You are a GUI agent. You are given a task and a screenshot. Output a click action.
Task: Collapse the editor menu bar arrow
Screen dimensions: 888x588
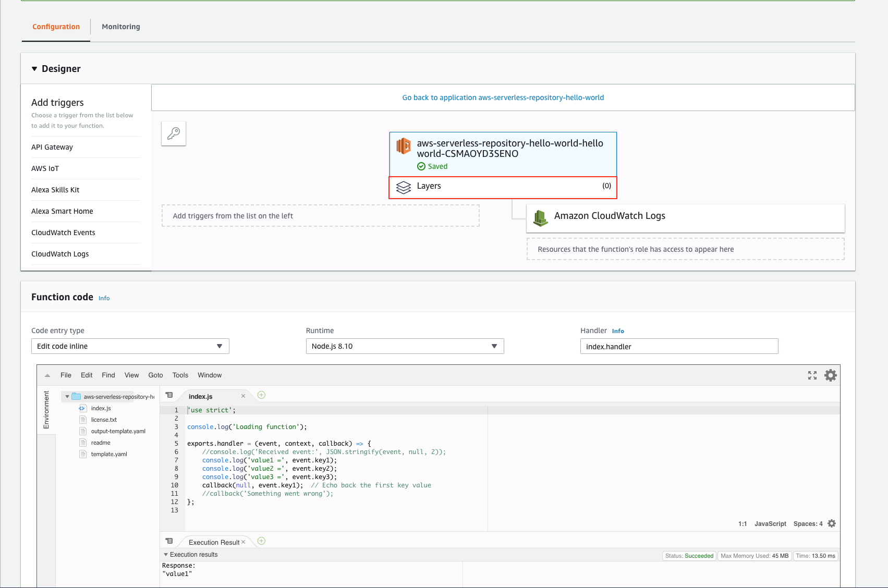coord(47,375)
